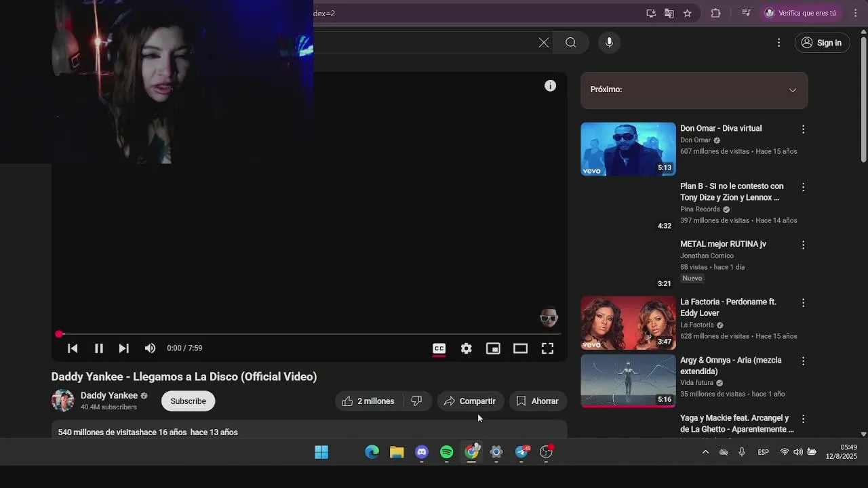Open the Argy & Omnya - Aria thumbnail

point(628,380)
